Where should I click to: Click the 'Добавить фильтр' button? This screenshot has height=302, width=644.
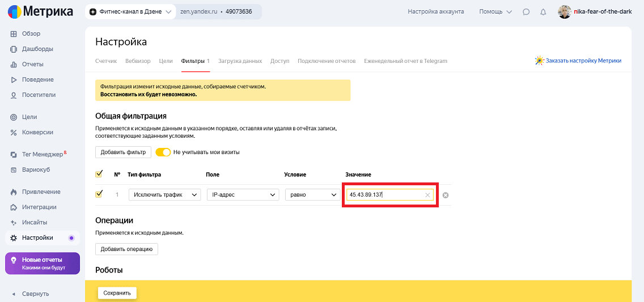[x=123, y=152]
